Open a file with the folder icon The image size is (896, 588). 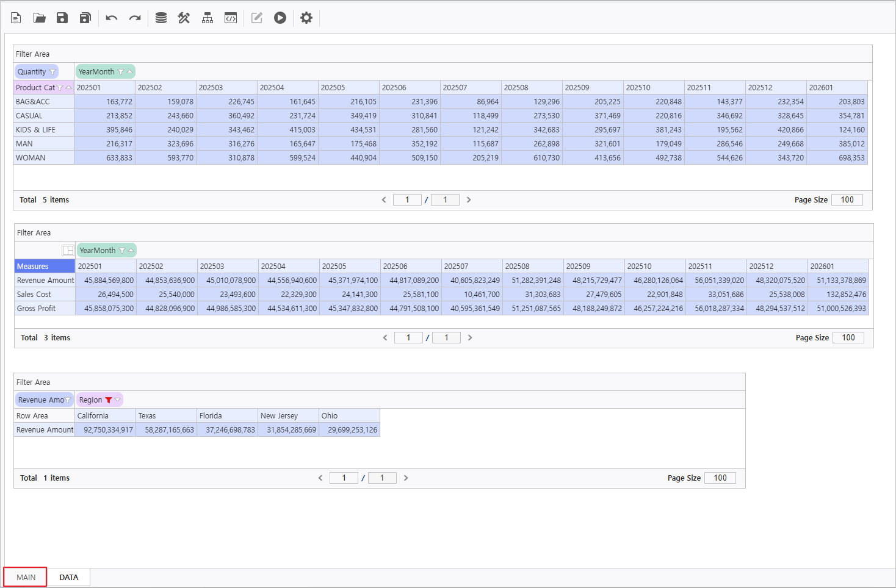40,18
